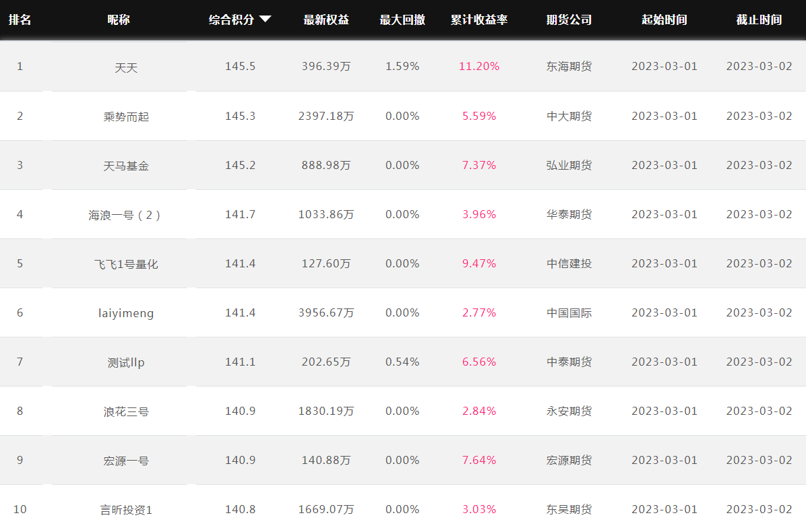
Task: Click the 最大回撤 column header
Action: [402, 20]
